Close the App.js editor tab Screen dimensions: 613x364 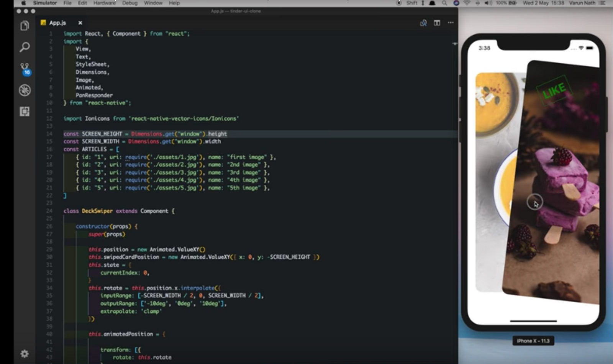coord(80,23)
